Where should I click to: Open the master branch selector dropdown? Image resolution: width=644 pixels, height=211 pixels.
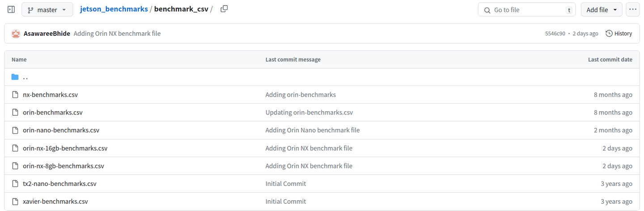pos(47,9)
